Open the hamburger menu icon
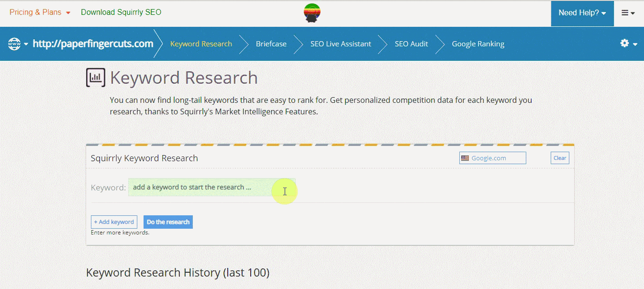644x289 pixels. pyautogui.click(x=628, y=13)
